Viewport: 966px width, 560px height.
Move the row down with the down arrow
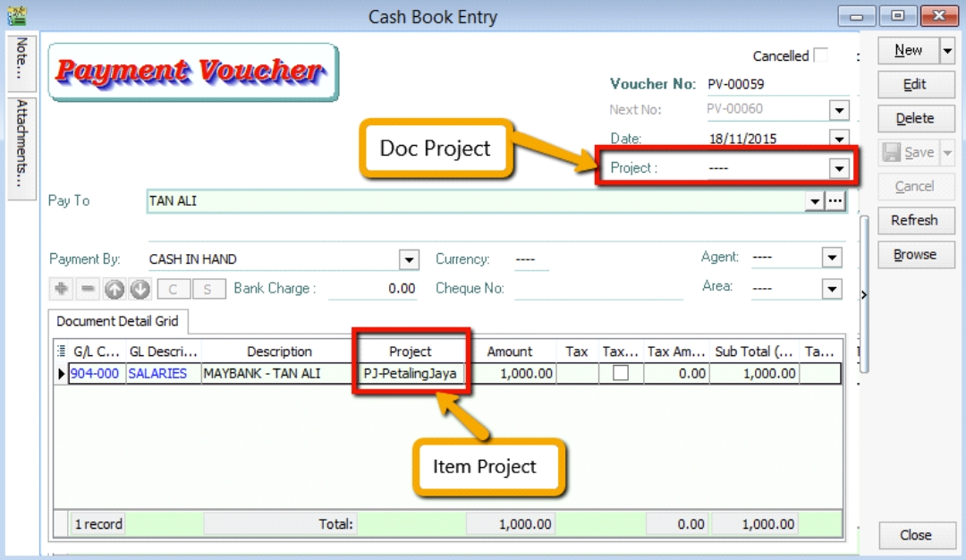point(140,289)
